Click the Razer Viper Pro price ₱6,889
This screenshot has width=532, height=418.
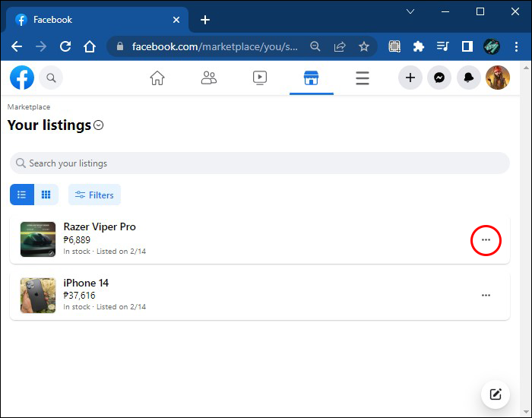[x=77, y=240]
